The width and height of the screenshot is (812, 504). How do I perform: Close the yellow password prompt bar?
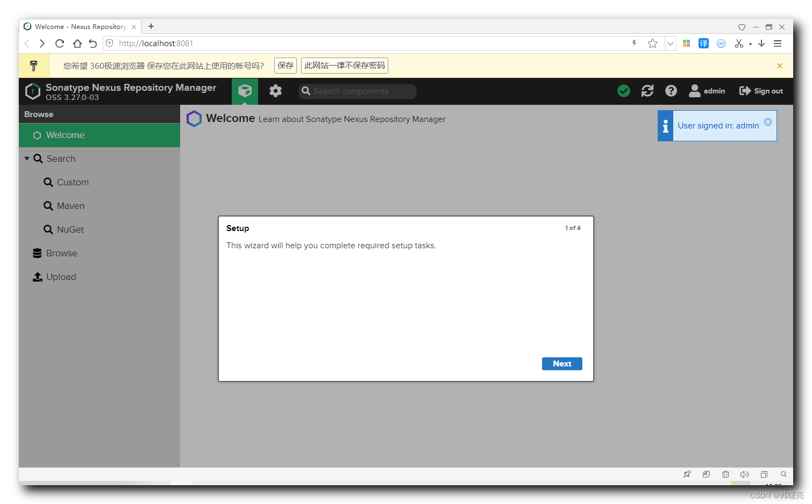pos(780,66)
